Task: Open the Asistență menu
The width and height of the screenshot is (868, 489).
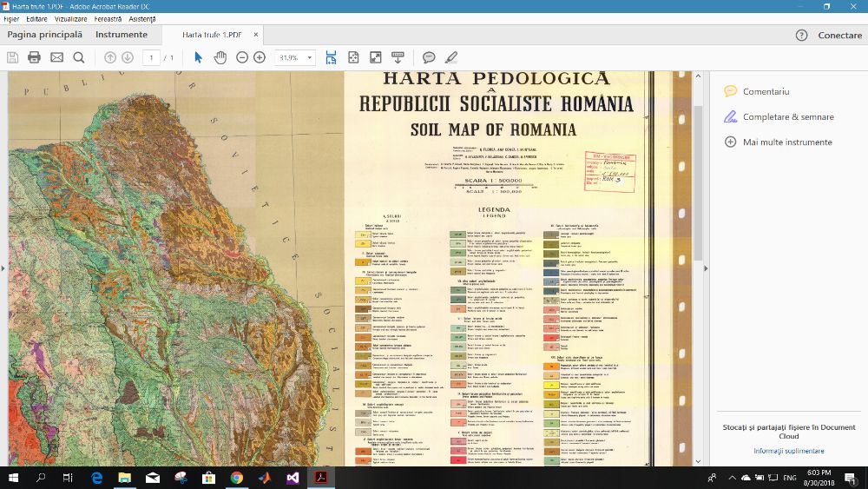Action: pyautogui.click(x=141, y=19)
